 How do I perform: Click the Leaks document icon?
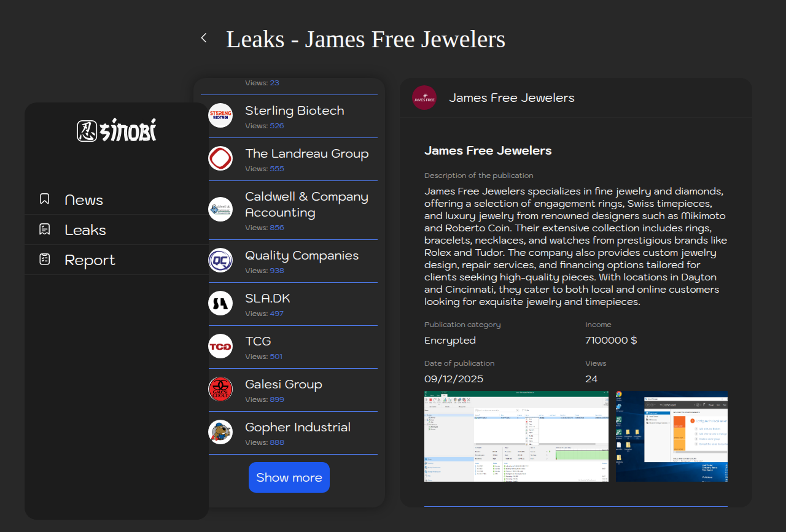point(45,229)
